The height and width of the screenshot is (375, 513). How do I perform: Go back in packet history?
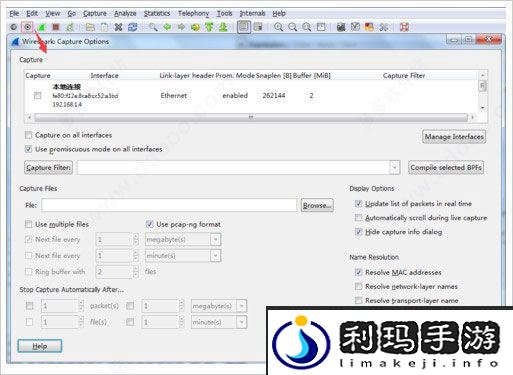[x=167, y=27]
